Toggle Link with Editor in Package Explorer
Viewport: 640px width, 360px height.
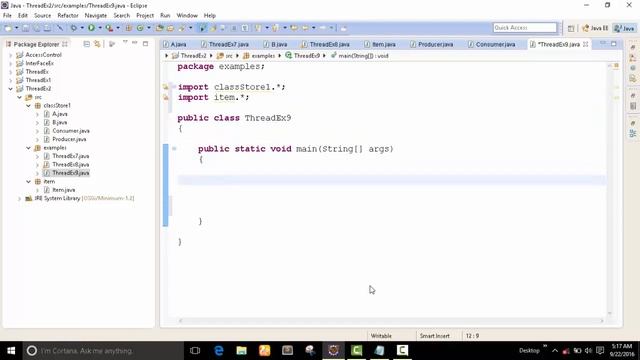pyautogui.click(x=97, y=44)
